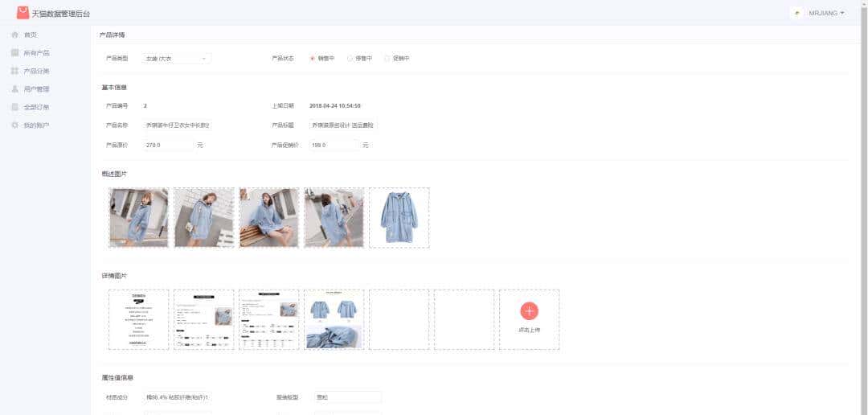The height and width of the screenshot is (415, 868).
Task: Focus the 产品促销价 field showing 199.0
Action: coord(334,145)
